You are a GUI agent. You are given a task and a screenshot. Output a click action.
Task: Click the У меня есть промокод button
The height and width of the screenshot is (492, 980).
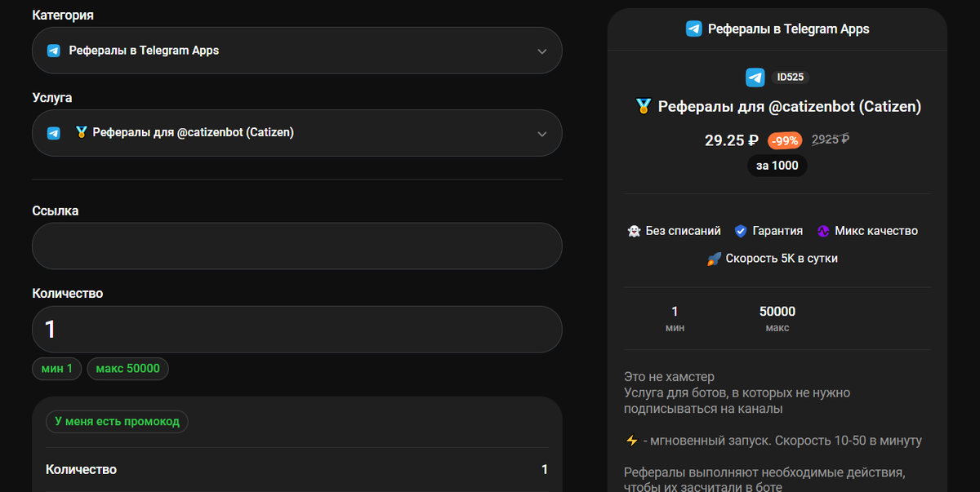(117, 421)
